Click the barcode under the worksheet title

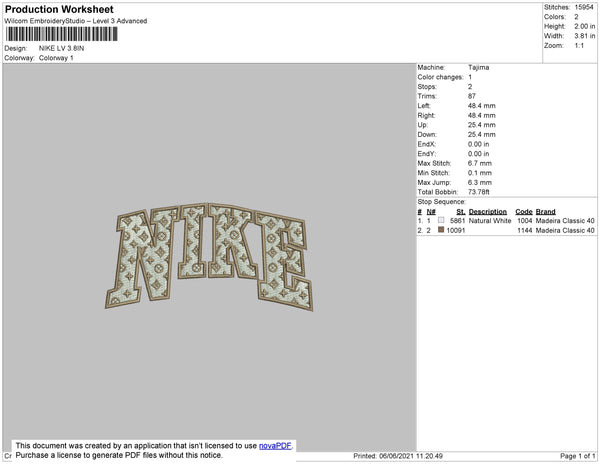tap(62, 34)
